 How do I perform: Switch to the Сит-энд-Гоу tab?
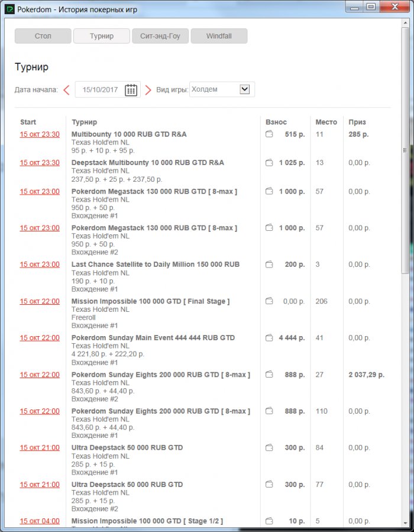click(x=160, y=36)
